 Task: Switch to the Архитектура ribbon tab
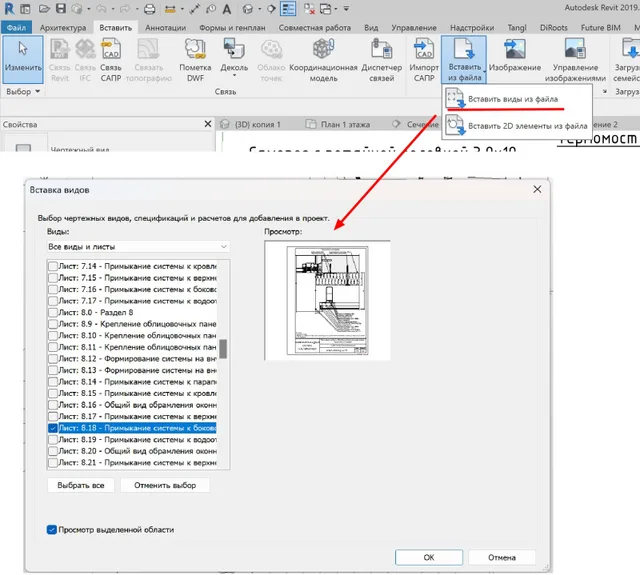tap(63, 28)
